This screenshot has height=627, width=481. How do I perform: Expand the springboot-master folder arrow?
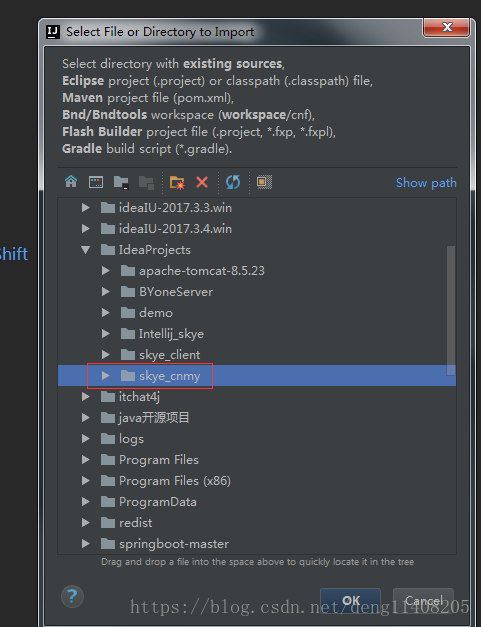(x=86, y=544)
